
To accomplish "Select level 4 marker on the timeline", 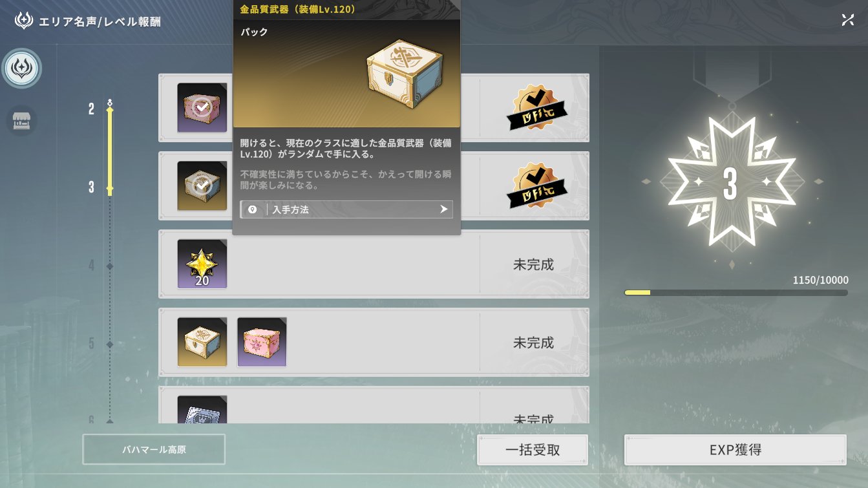I will tap(109, 265).
